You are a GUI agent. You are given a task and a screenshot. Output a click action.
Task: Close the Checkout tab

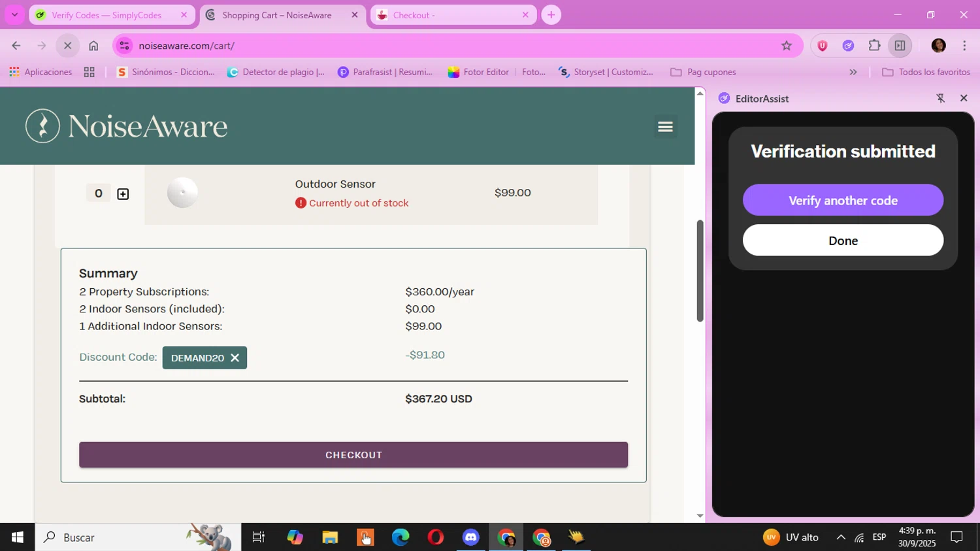coord(525,15)
